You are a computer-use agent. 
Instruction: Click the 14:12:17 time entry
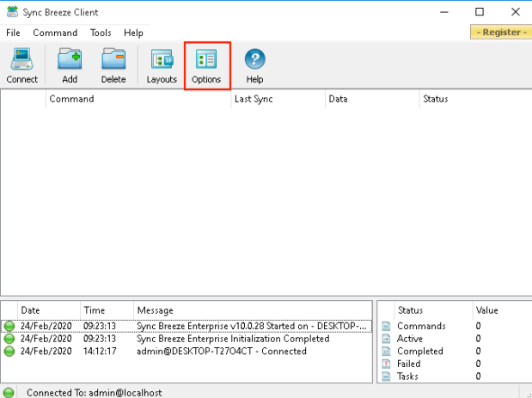[x=100, y=352]
